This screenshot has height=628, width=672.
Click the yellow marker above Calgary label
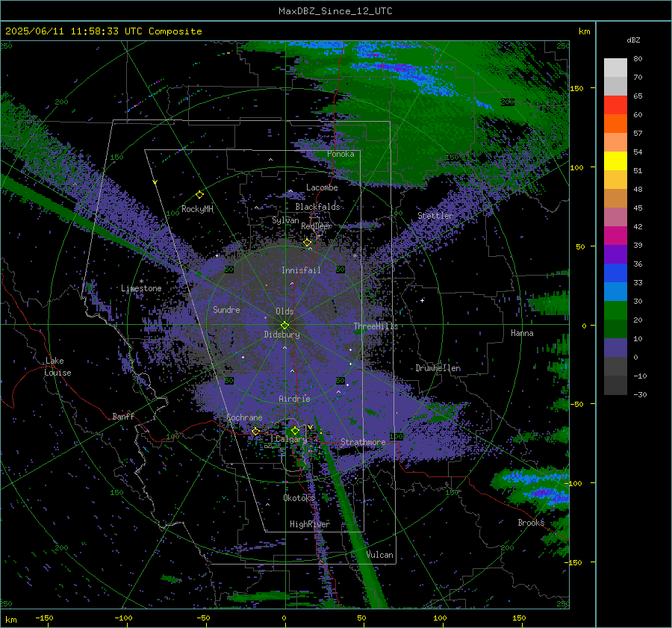pyautogui.click(x=295, y=430)
